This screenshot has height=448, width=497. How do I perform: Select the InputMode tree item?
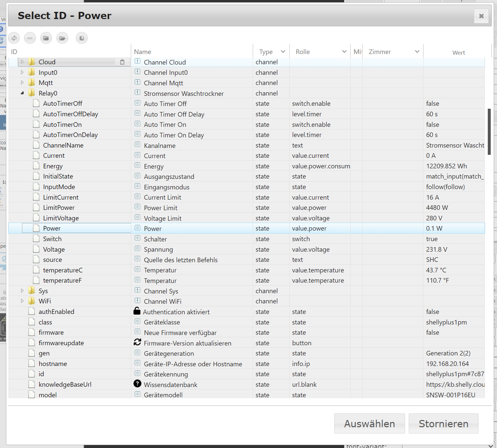point(59,187)
